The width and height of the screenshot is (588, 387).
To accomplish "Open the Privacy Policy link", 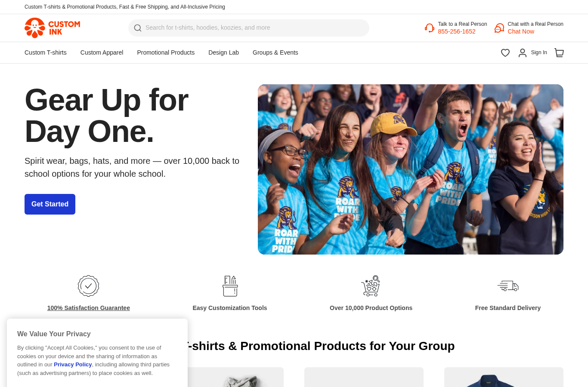I will point(73,365).
